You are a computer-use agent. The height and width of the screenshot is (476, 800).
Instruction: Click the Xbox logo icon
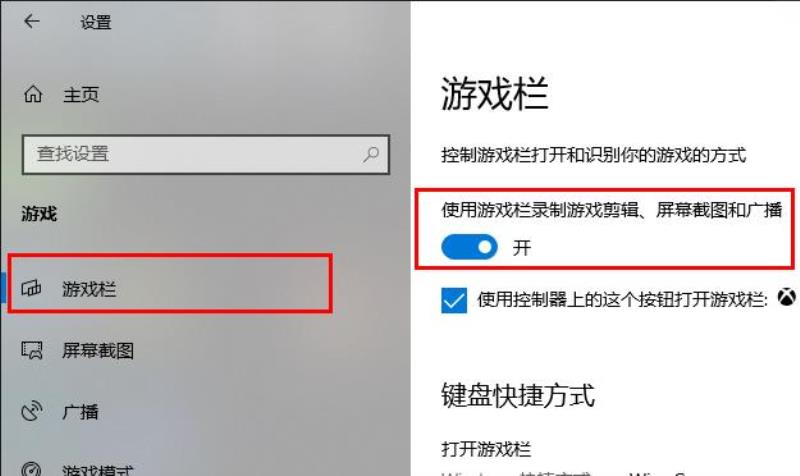(x=786, y=297)
